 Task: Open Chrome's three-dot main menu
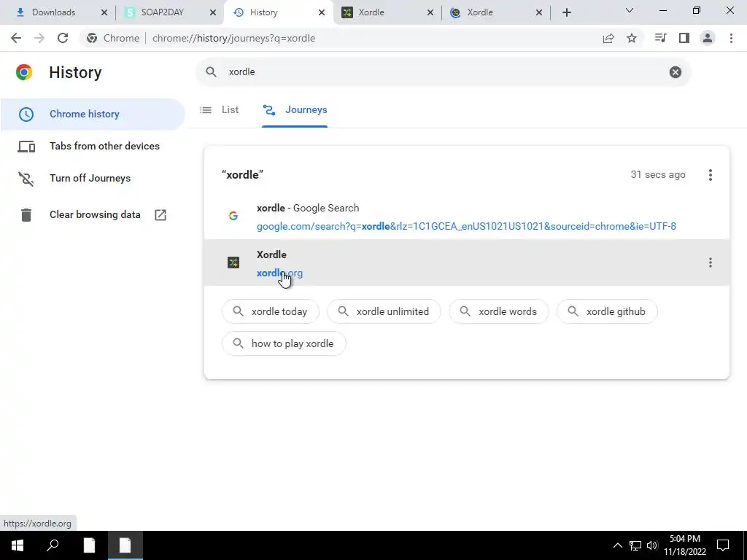pyautogui.click(x=731, y=38)
